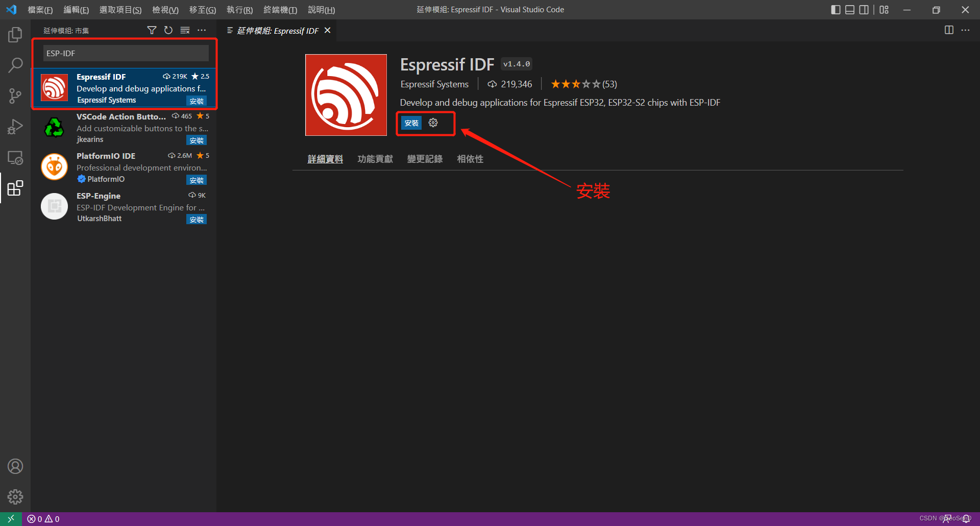Viewport: 980px width, 526px height.
Task: Open Run and Debug view
Action: click(15, 127)
